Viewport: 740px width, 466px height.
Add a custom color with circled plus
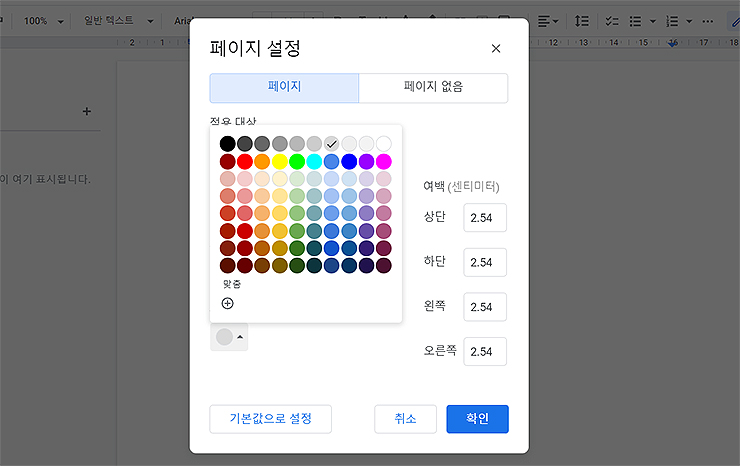pyautogui.click(x=227, y=303)
